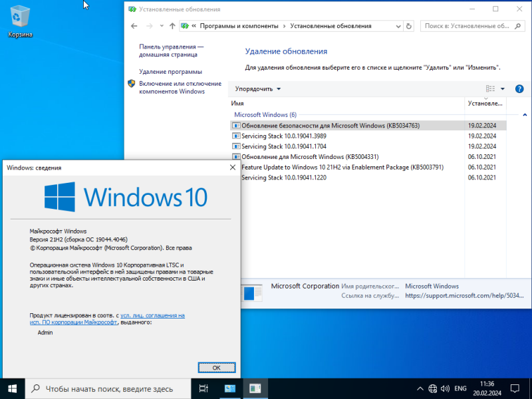Click the address bar folder icon

click(185, 26)
